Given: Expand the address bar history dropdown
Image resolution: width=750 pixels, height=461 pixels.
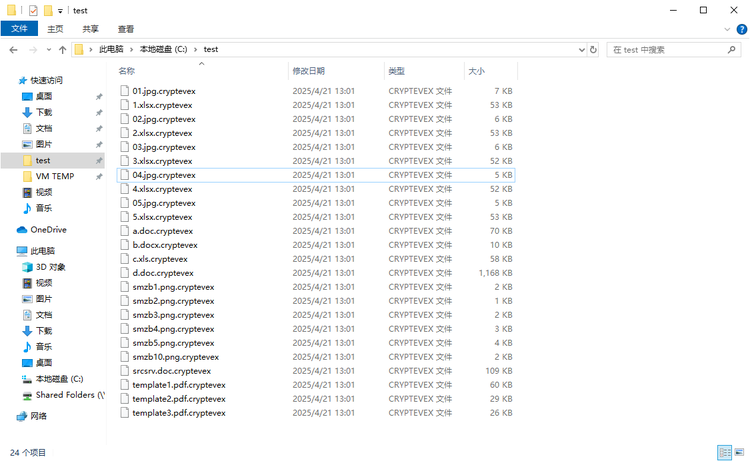Looking at the screenshot, I should pyautogui.click(x=582, y=49).
